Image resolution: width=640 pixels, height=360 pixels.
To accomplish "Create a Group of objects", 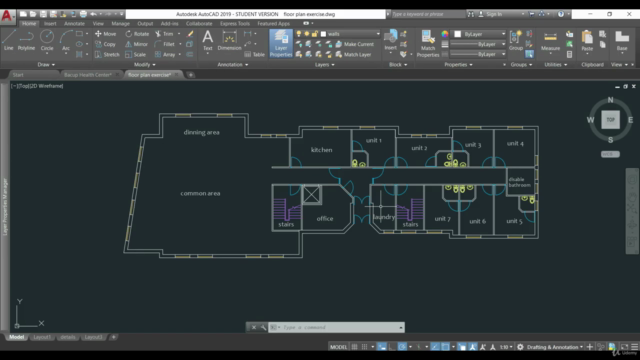I will (516, 40).
